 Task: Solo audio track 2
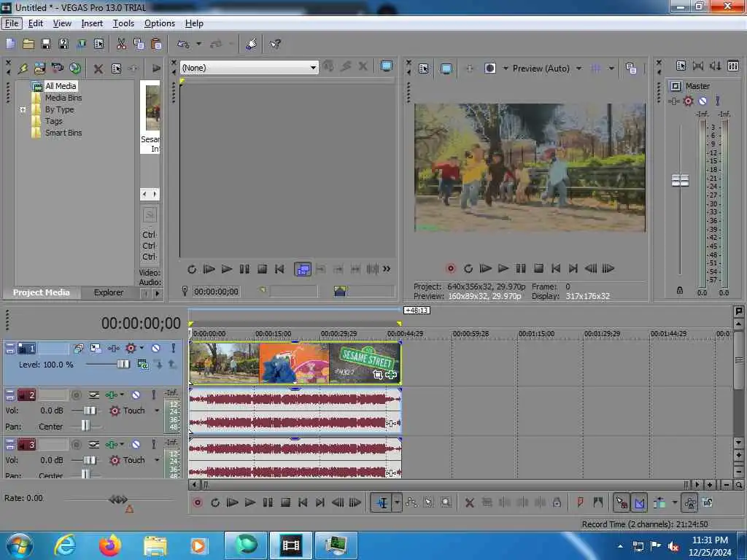[153, 394]
